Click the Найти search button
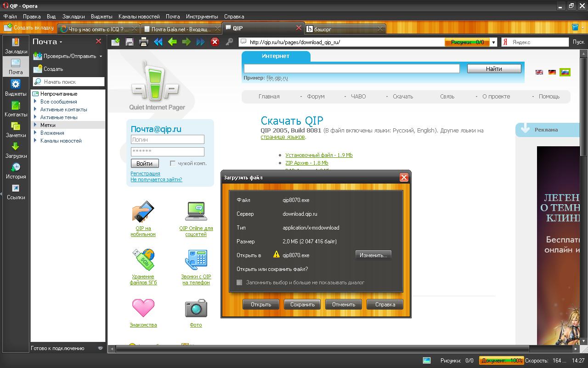The width and height of the screenshot is (588, 368). click(494, 69)
